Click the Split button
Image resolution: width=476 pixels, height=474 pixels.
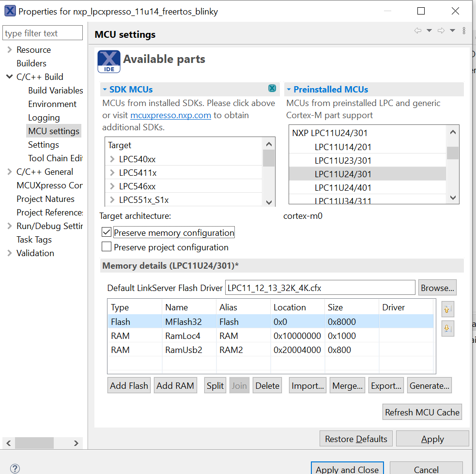pyautogui.click(x=215, y=385)
